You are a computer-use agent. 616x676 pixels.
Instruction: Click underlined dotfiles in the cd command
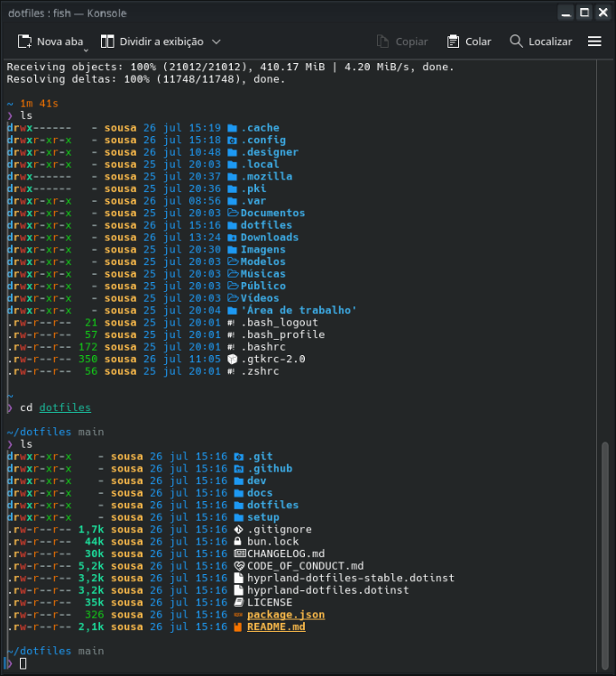(x=65, y=407)
